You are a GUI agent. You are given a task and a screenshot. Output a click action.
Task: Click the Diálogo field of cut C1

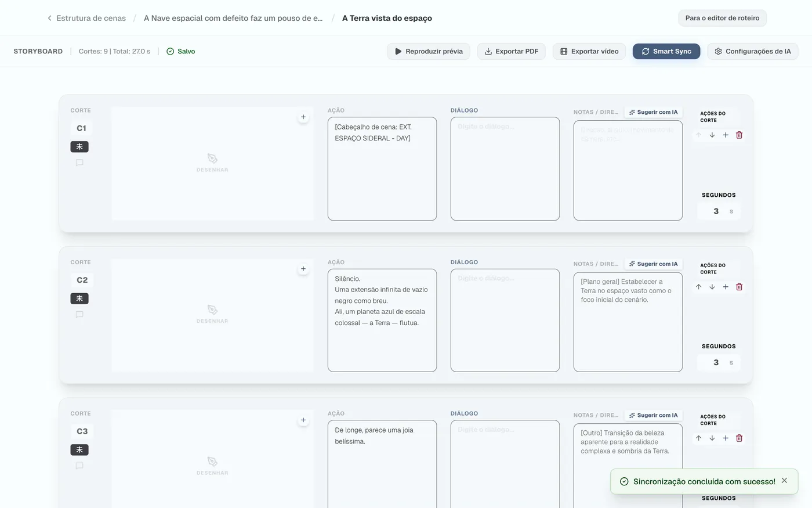point(505,169)
